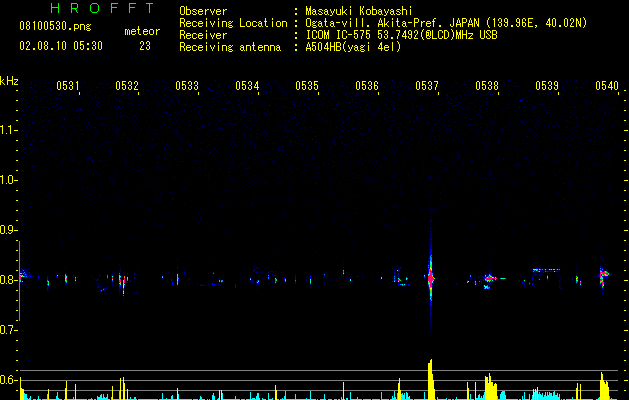Select the file name 08100530.png
The height and width of the screenshot is (400, 629).
pyautogui.click(x=55, y=27)
